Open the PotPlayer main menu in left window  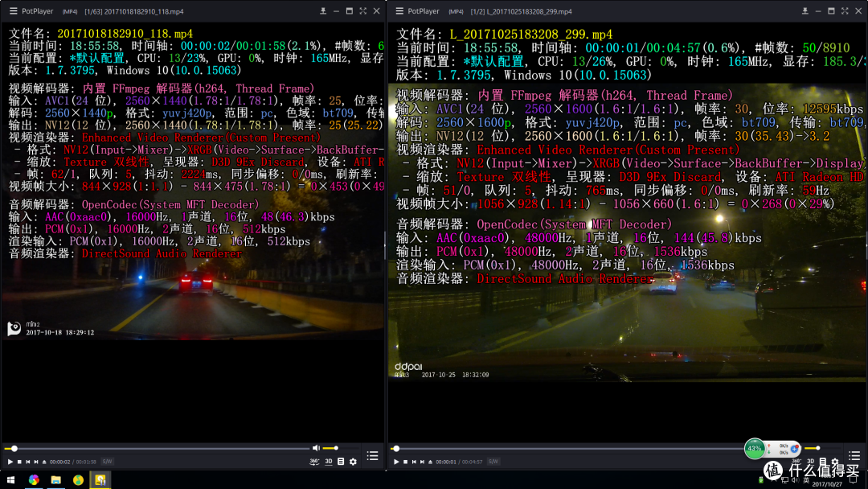(13, 11)
